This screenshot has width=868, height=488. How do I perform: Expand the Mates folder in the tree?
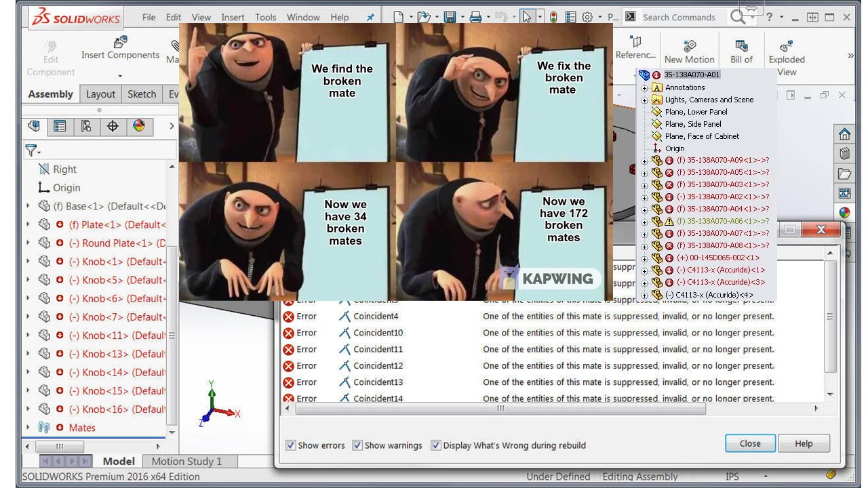[28, 428]
